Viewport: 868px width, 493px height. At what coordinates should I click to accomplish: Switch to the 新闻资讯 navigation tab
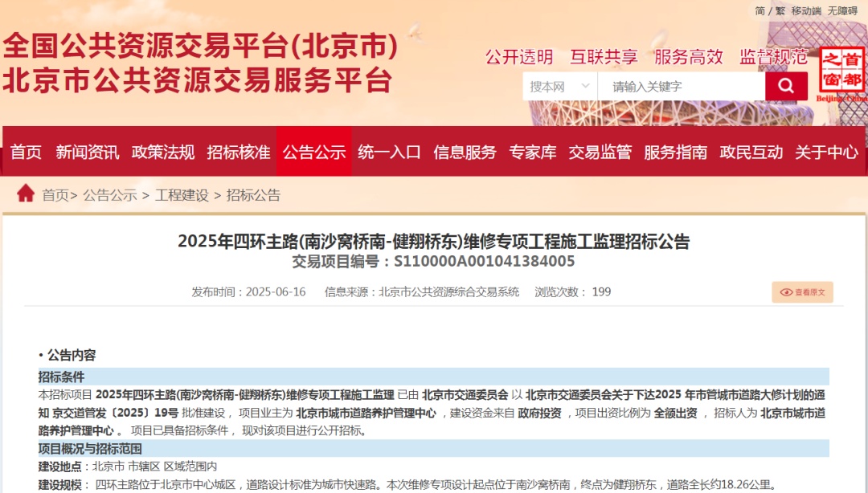pos(88,151)
